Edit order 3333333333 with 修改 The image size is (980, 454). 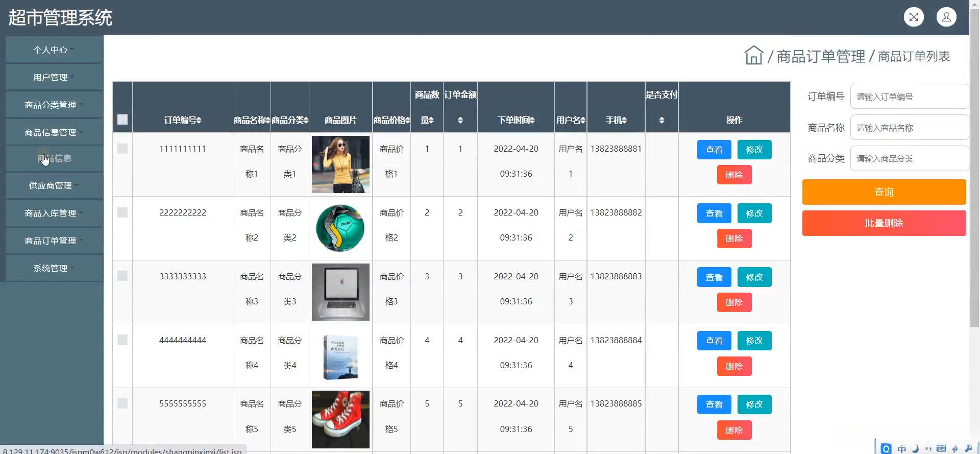tap(754, 277)
